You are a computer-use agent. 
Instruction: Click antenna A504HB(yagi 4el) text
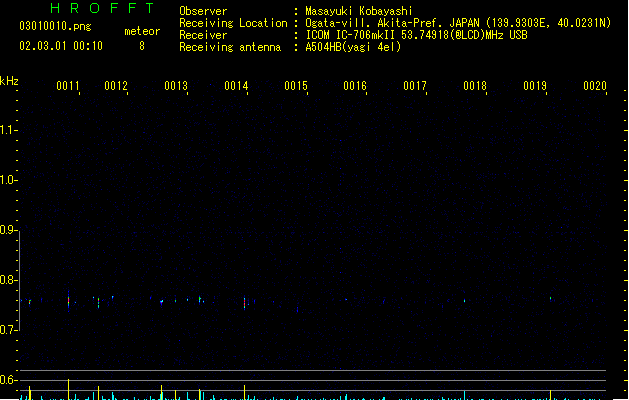(353, 47)
